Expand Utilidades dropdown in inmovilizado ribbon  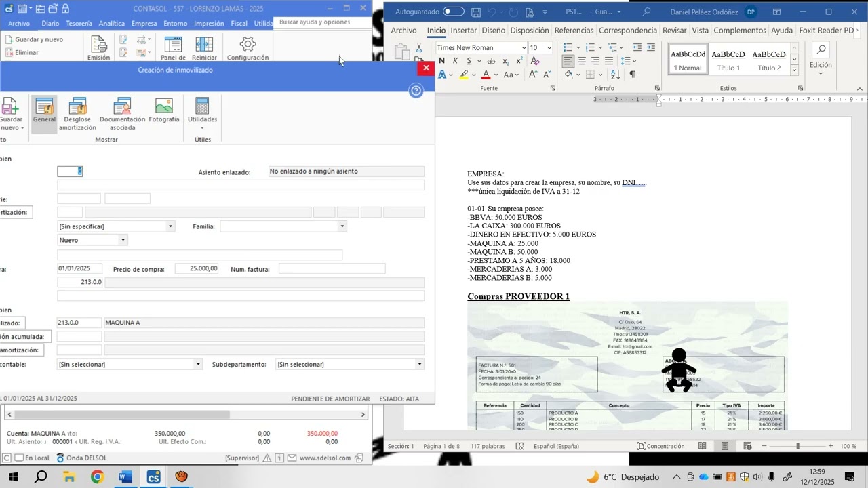tap(202, 128)
